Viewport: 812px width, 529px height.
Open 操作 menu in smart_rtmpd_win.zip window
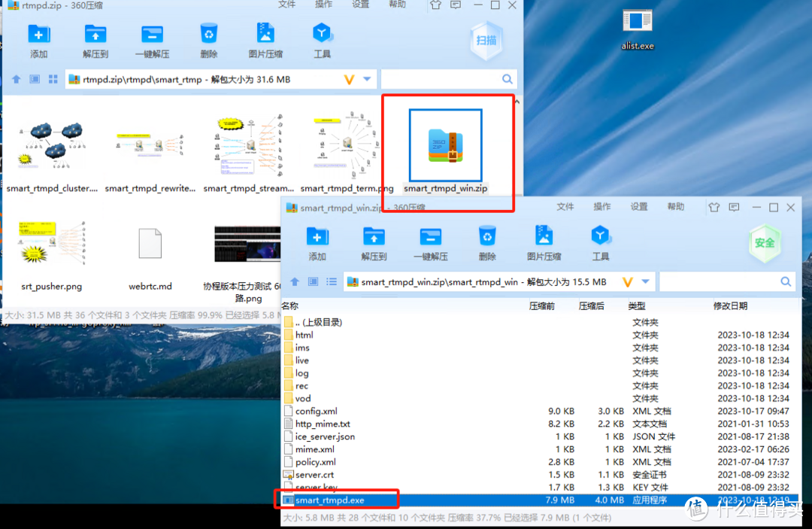pyautogui.click(x=601, y=207)
